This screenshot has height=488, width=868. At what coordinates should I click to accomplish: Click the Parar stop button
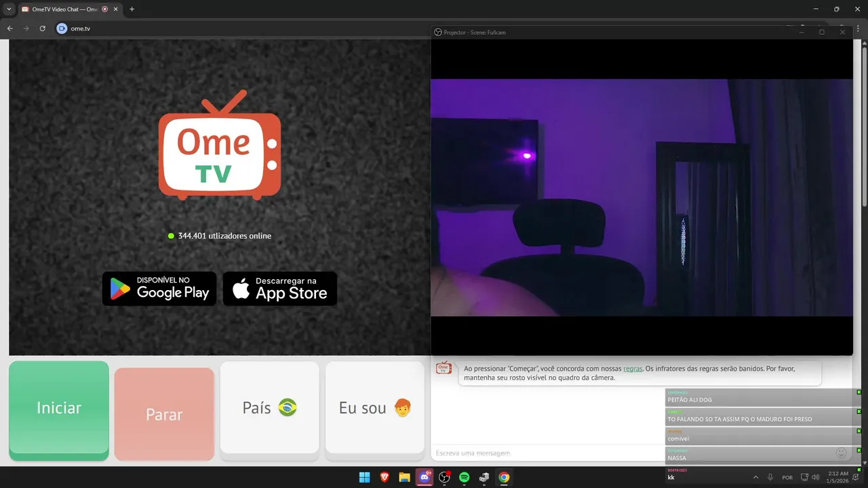coord(164,414)
